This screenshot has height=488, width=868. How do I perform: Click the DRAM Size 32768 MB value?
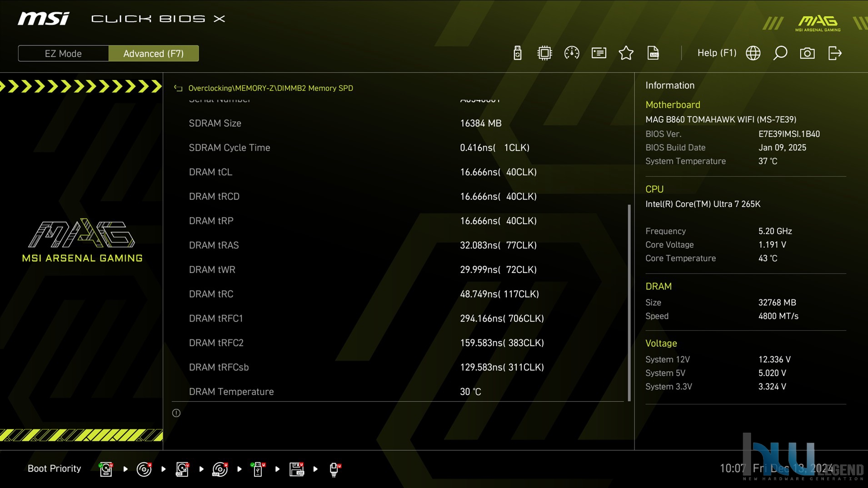point(777,303)
